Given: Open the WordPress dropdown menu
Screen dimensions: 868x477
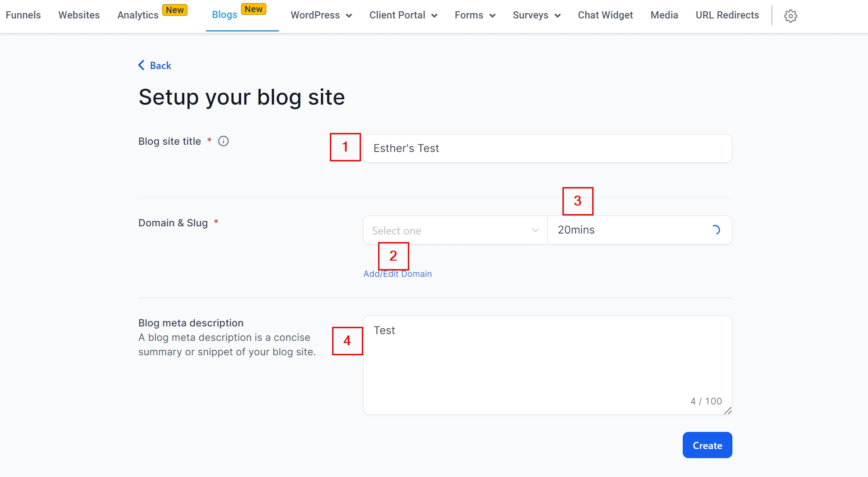Looking at the screenshot, I should pyautogui.click(x=321, y=15).
